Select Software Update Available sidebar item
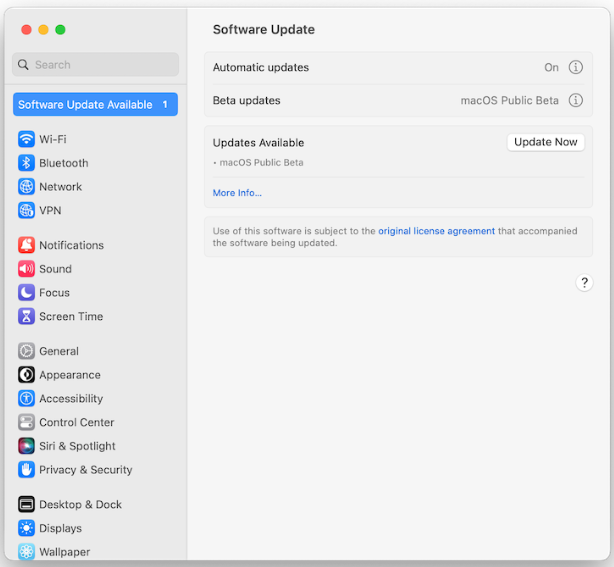This screenshot has width=614, height=567. [x=95, y=105]
